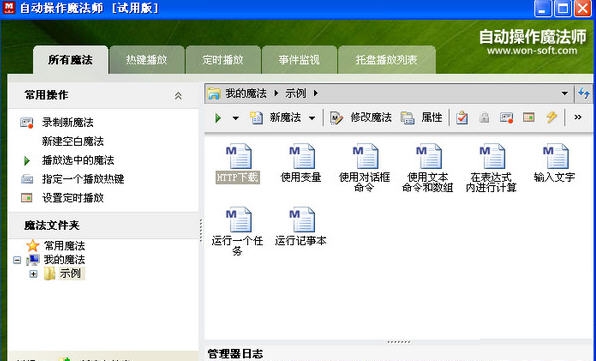Click 录制新魔法 in common operations

(68, 122)
